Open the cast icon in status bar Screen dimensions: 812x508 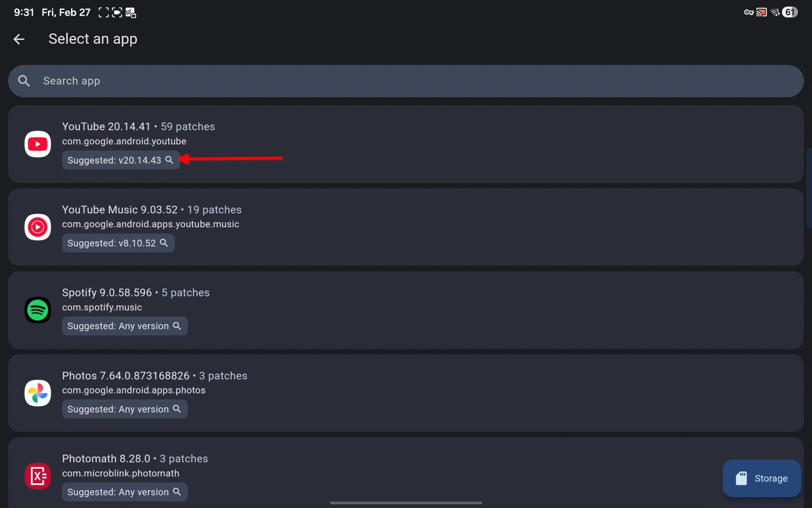point(761,12)
